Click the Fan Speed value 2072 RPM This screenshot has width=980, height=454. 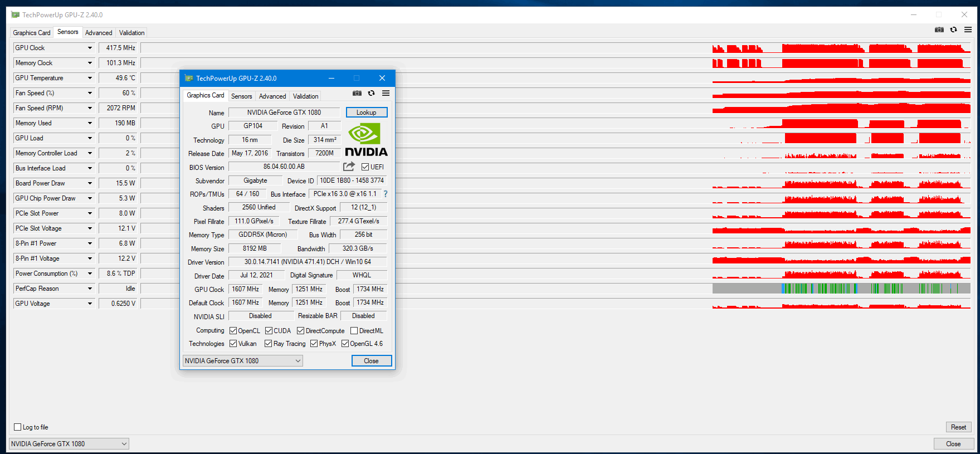click(118, 108)
